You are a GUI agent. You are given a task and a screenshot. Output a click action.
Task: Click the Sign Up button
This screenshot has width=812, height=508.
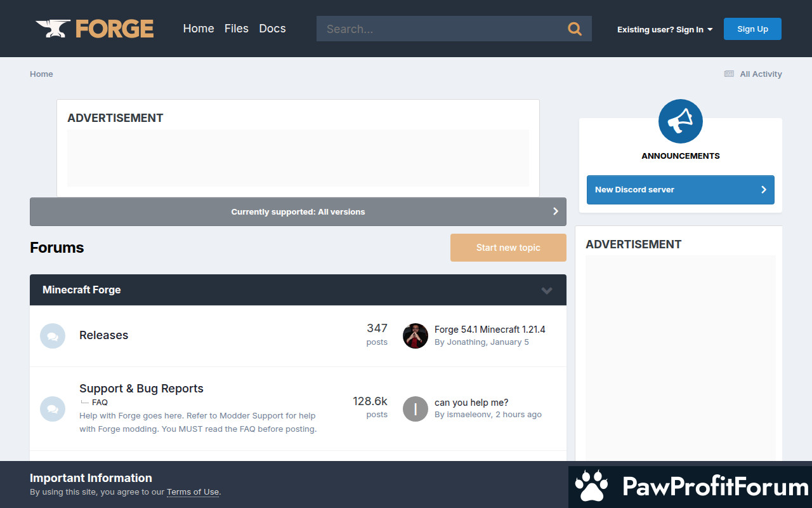(752, 29)
